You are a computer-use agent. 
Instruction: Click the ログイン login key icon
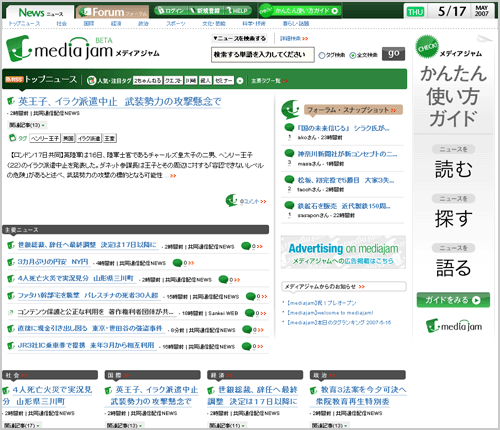161,11
